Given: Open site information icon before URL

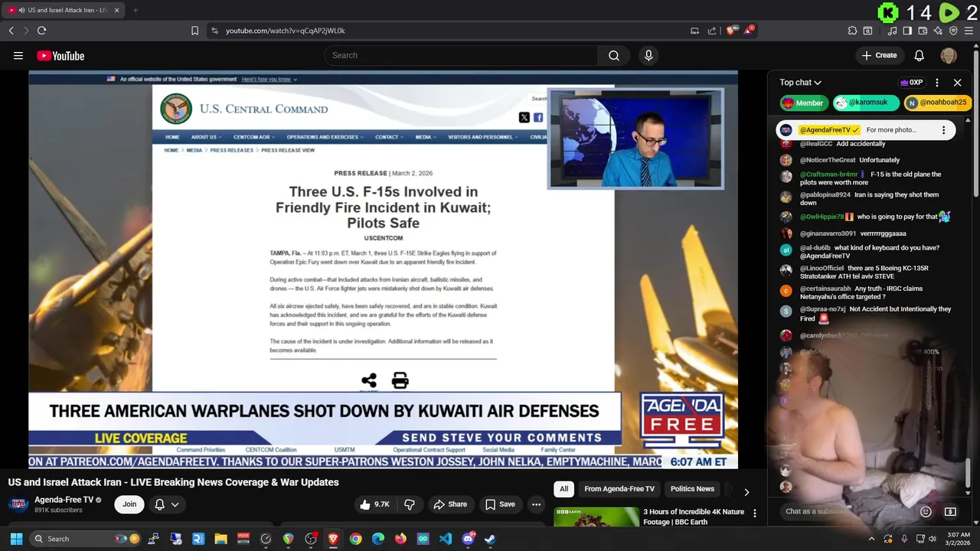Looking at the screenshot, I should pos(214,31).
